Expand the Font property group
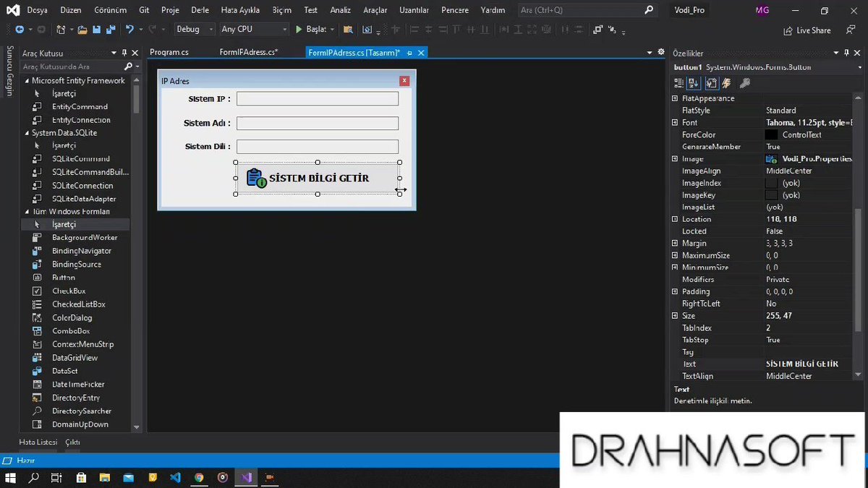This screenshot has height=488, width=868. tap(675, 123)
